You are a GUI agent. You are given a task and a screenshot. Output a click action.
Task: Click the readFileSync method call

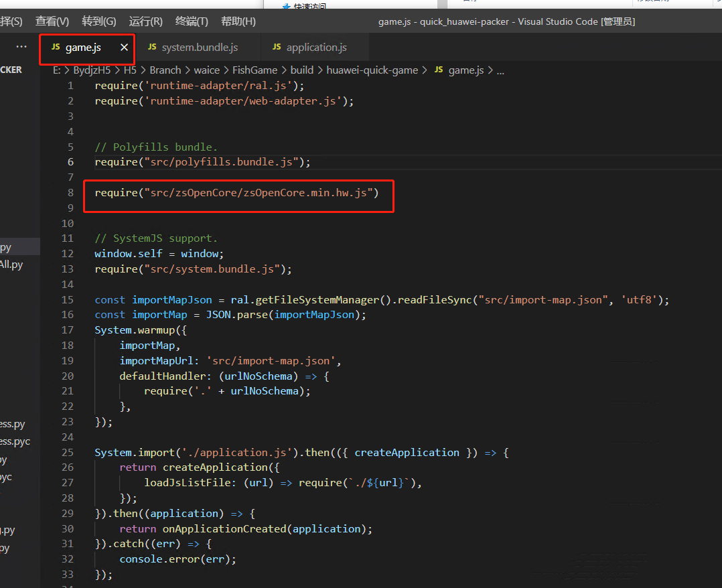tap(435, 300)
